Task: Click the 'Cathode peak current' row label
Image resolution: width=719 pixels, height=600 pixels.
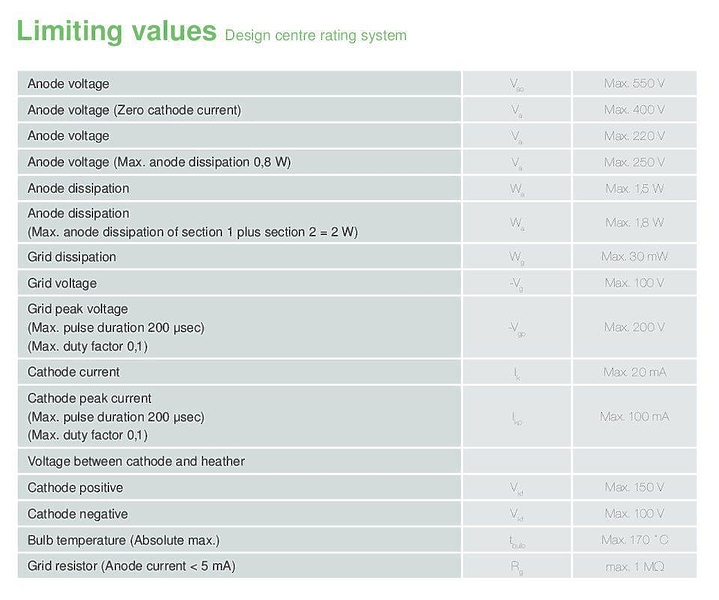Action: tap(90, 398)
